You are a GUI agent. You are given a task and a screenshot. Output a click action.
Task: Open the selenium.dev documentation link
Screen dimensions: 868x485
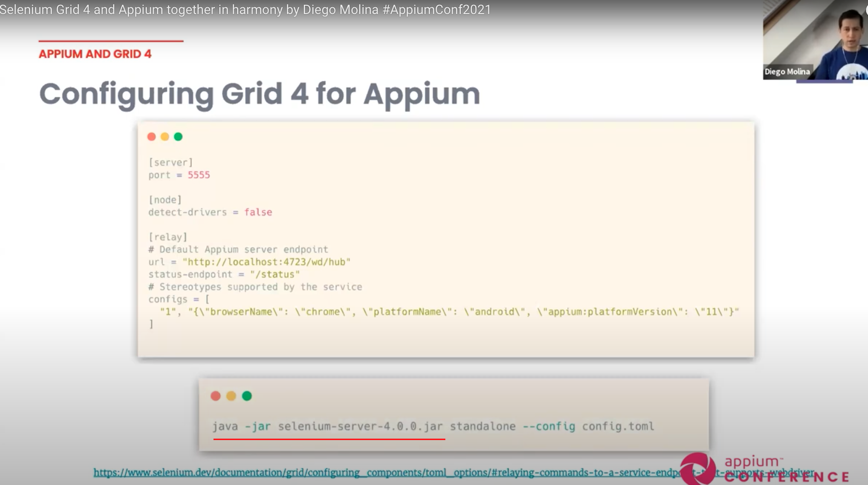454,472
